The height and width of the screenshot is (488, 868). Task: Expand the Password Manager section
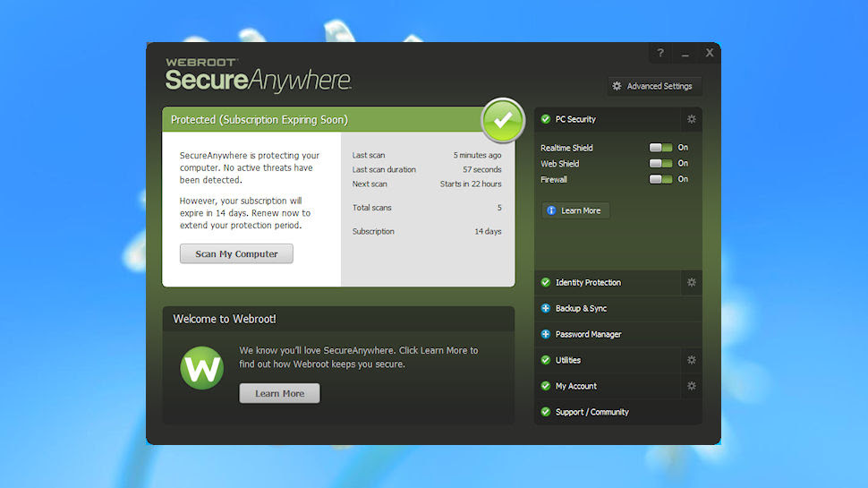click(618, 334)
